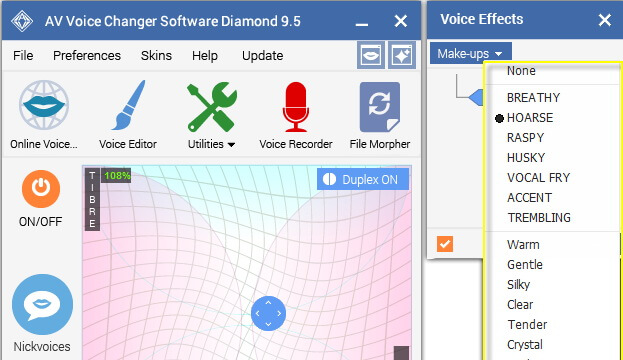623x360 pixels.
Task: Uncheck the orange checkbox in Voice Effects
Action: (x=445, y=244)
